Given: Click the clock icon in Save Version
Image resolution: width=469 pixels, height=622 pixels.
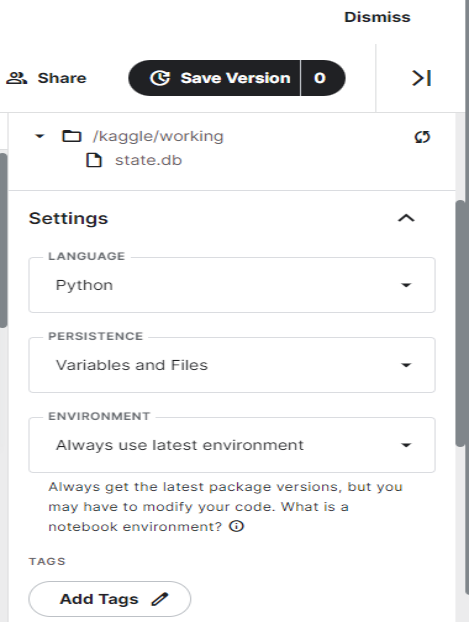Looking at the screenshot, I should point(160,78).
